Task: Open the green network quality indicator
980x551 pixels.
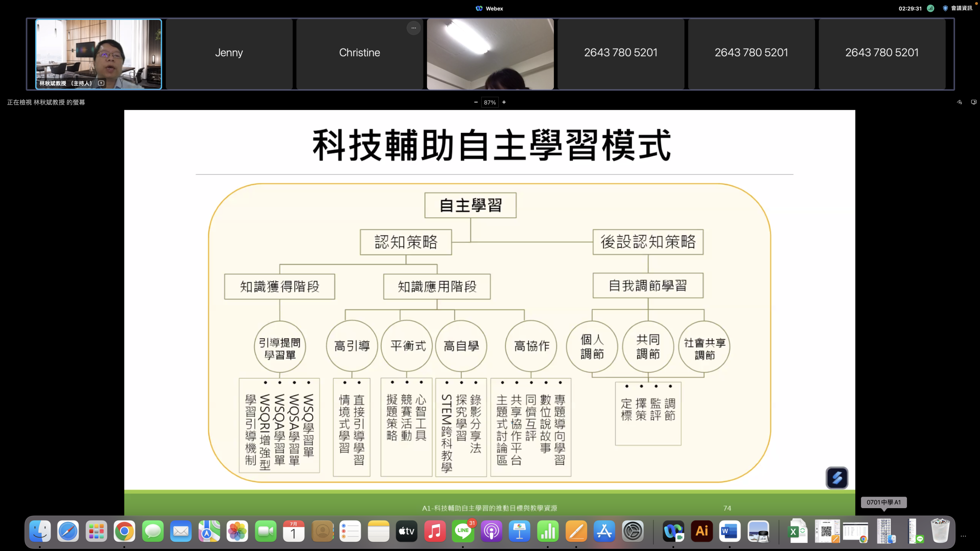Action: pyautogui.click(x=931, y=8)
